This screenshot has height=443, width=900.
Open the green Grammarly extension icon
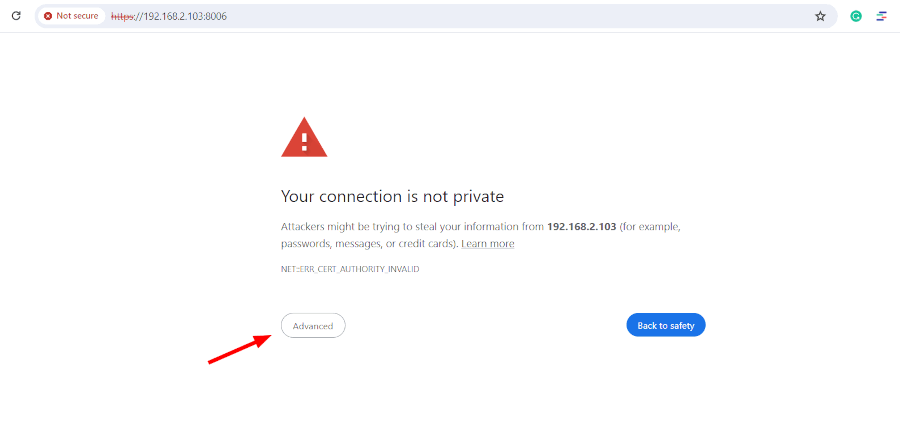click(x=856, y=16)
